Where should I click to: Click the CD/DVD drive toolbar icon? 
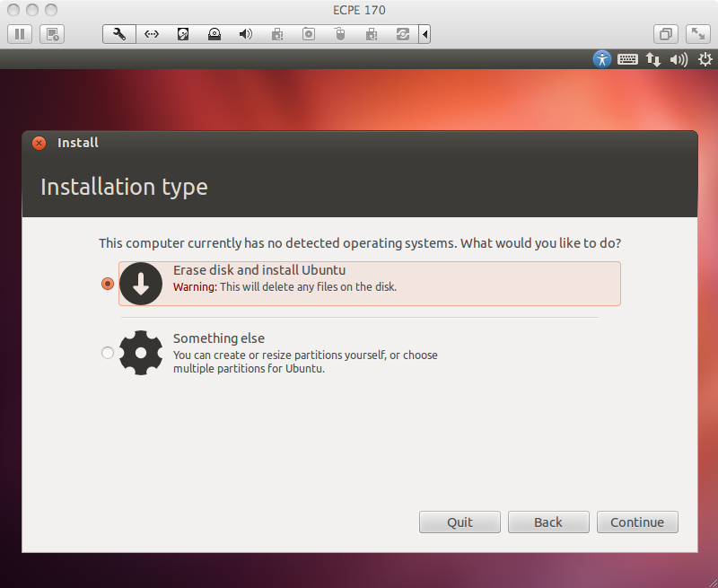coord(215,33)
